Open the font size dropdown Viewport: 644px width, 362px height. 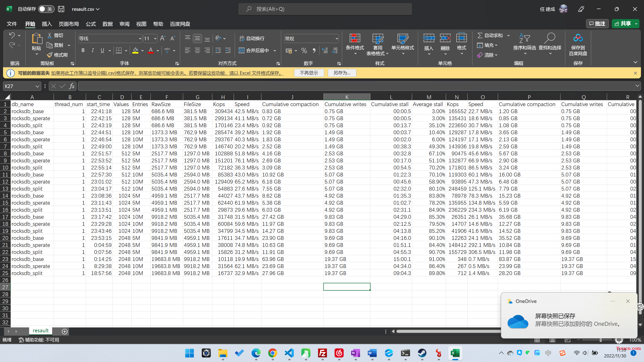click(x=155, y=38)
